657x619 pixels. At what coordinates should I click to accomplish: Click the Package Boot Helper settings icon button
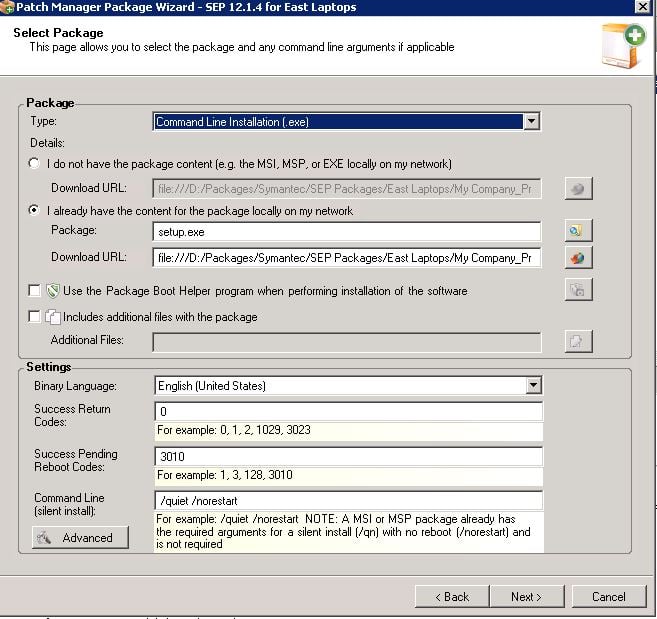click(578, 290)
